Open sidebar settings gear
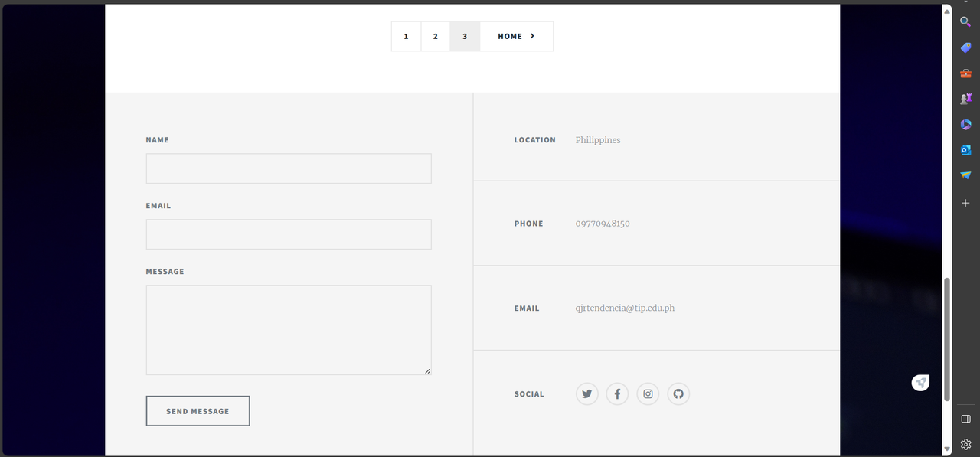The width and height of the screenshot is (980, 457). click(x=965, y=444)
